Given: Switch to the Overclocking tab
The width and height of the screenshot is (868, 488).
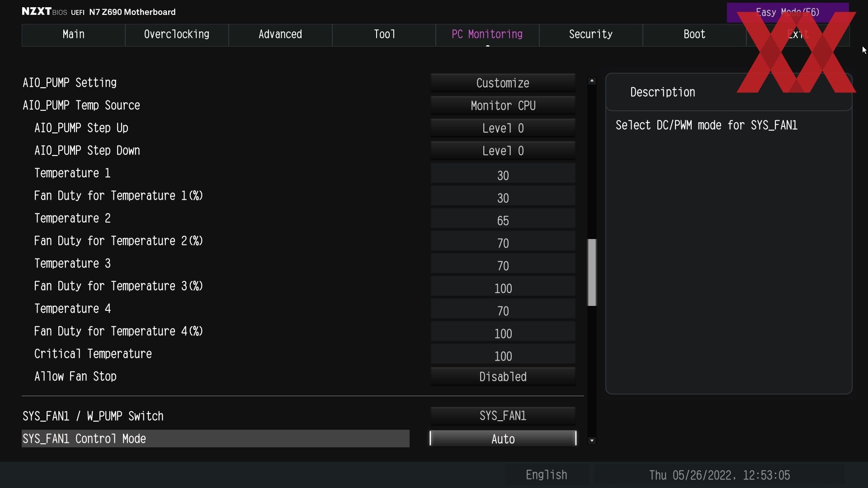Looking at the screenshot, I should [177, 35].
